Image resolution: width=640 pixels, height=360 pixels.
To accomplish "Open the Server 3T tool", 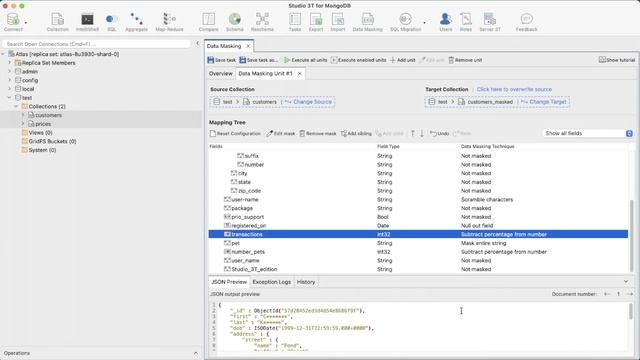I will [490, 22].
